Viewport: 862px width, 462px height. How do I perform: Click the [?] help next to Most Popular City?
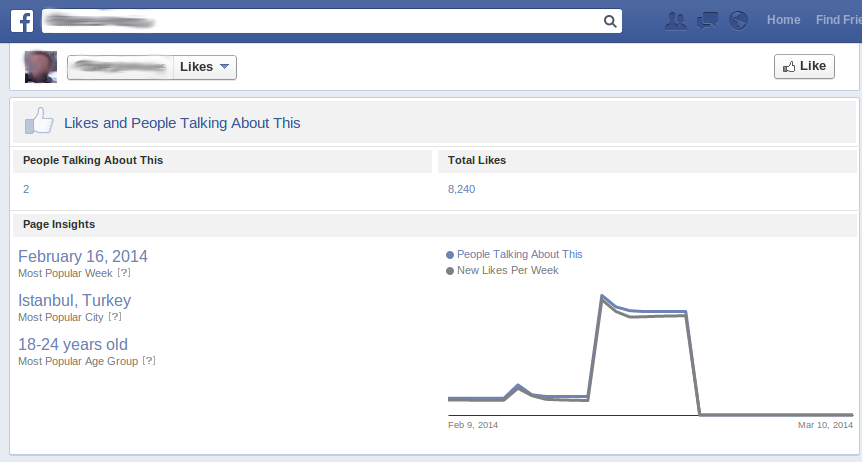pyautogui.click(x=115, y=317)
